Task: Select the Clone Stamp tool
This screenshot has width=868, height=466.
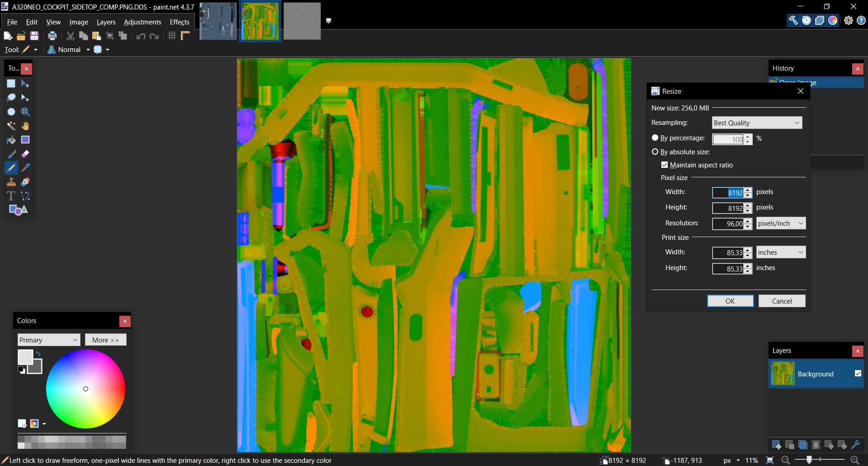Action: pyautogui.click(x=11, y=182)
